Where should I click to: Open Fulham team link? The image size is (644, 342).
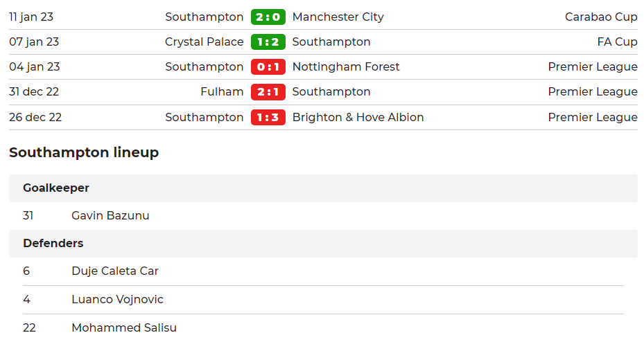click(x=222, y=92)
